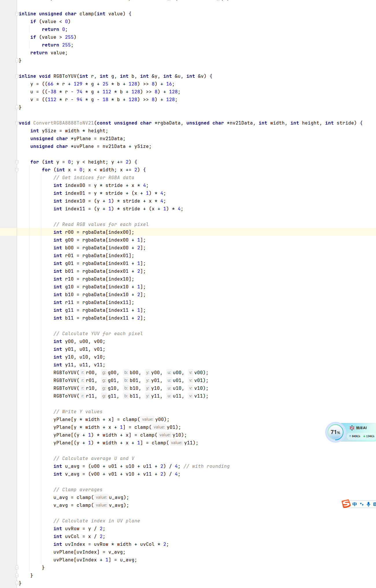The width and height of the screenshot is (376, 588).
Task: Open the Sogou soft keyboard grid icon
Action: coord(374,504)
